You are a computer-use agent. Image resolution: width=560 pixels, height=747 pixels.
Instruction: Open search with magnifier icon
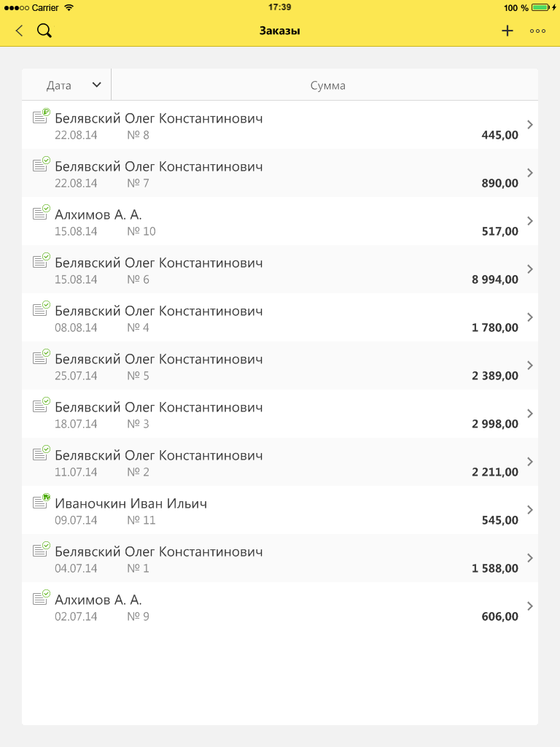[44, 31]
